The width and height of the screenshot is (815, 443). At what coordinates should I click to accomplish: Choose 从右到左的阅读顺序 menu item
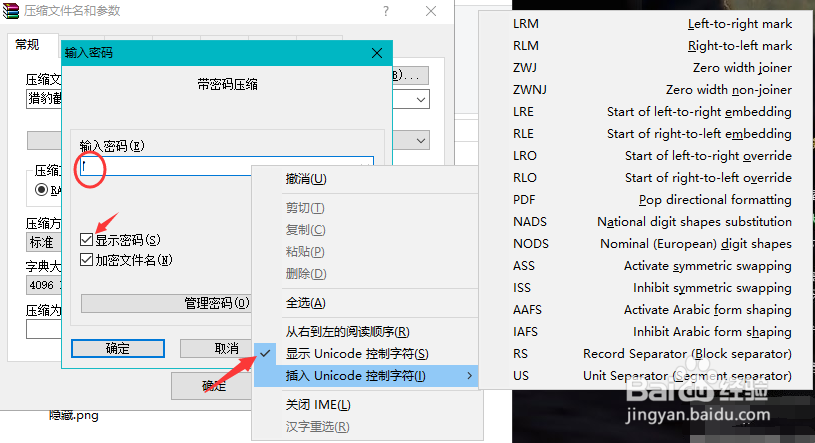pos(367,332)
